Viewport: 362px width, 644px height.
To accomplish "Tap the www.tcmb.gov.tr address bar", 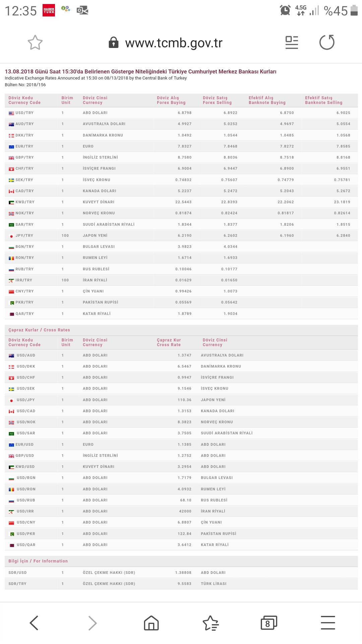I will click(174, 43).
